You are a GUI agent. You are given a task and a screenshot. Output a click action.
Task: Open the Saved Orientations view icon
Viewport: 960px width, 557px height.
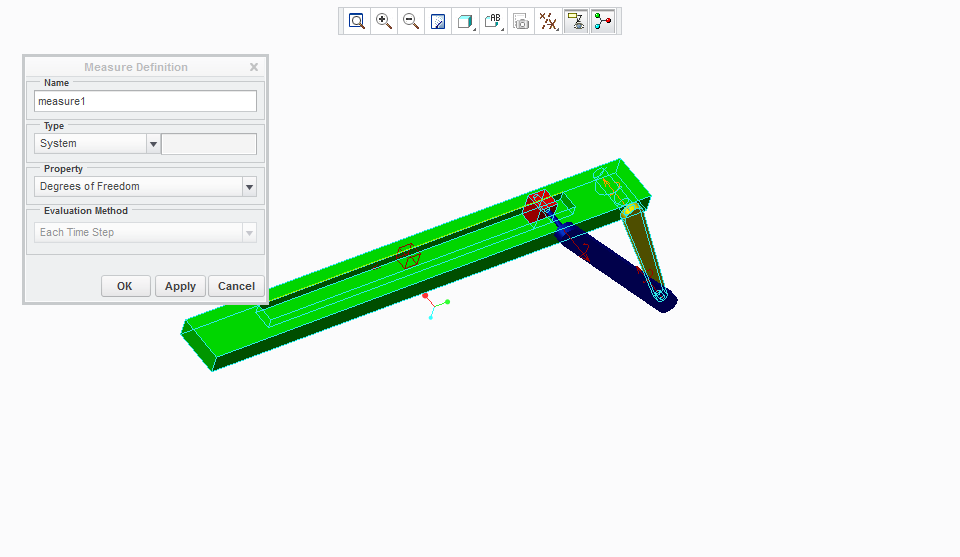(493, 21)
